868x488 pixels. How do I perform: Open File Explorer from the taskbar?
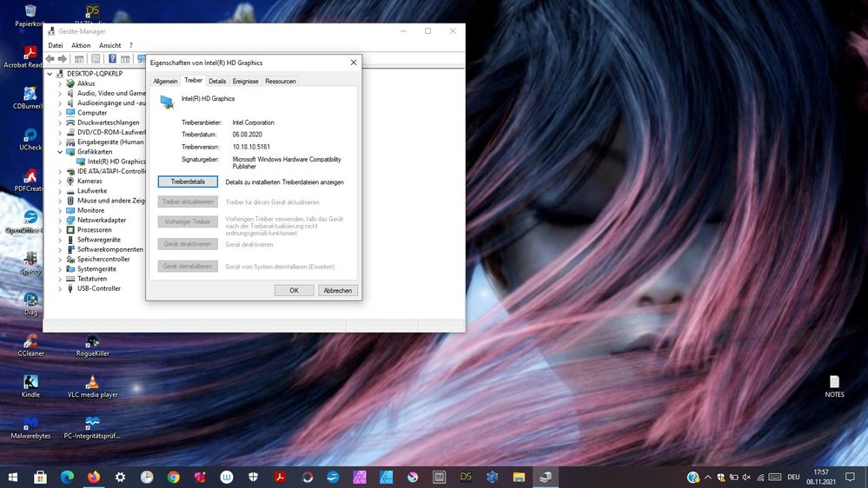pyautogui.click(x=519, y=477)
